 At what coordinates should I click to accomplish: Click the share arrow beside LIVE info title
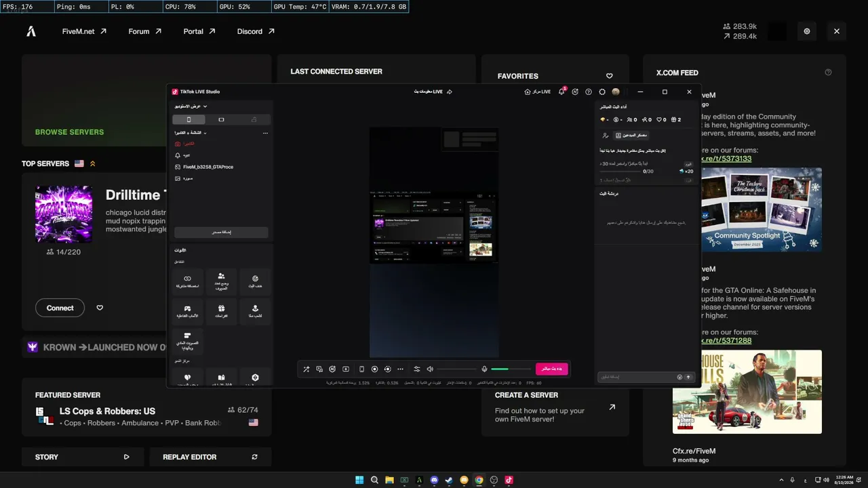[449, 91]
